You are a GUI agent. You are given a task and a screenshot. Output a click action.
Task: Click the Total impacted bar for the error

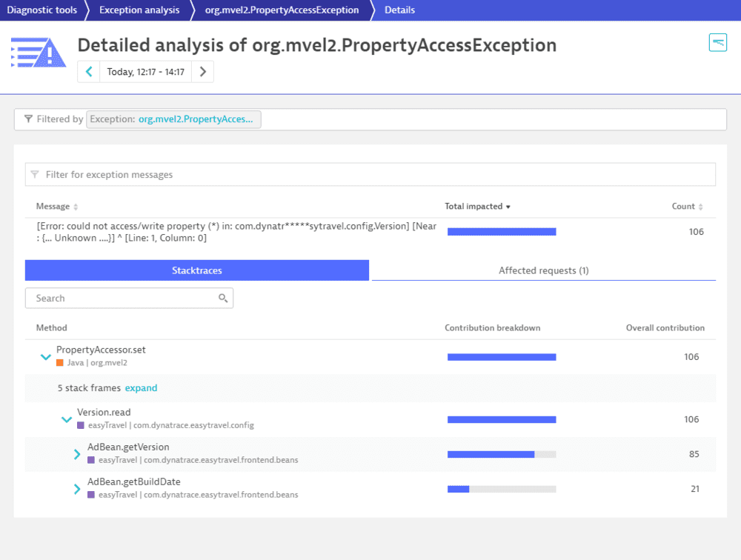pos(502,232)
